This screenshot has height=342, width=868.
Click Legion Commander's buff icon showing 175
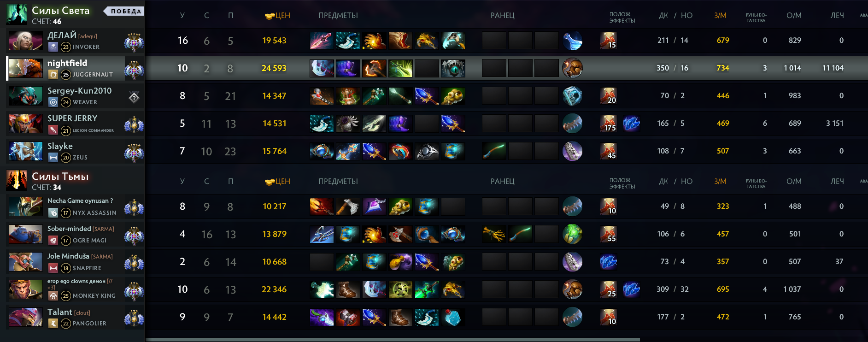coord(609,124)
